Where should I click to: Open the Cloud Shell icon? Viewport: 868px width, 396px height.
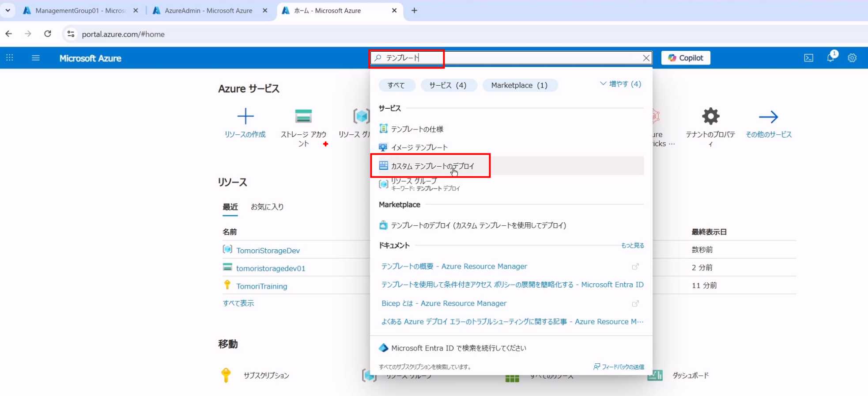(808, 58)
